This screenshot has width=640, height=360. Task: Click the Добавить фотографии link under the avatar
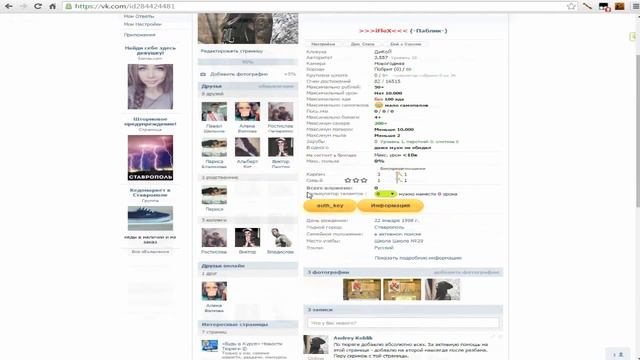[x=239, y=74]
